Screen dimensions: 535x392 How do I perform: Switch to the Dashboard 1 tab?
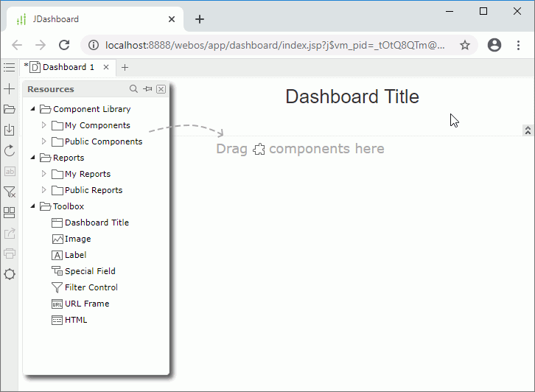pyautogui.click(x=68, y=68)
